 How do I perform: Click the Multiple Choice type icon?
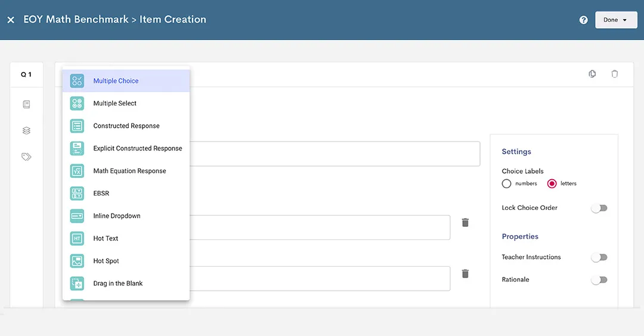[x=77, y=81]
